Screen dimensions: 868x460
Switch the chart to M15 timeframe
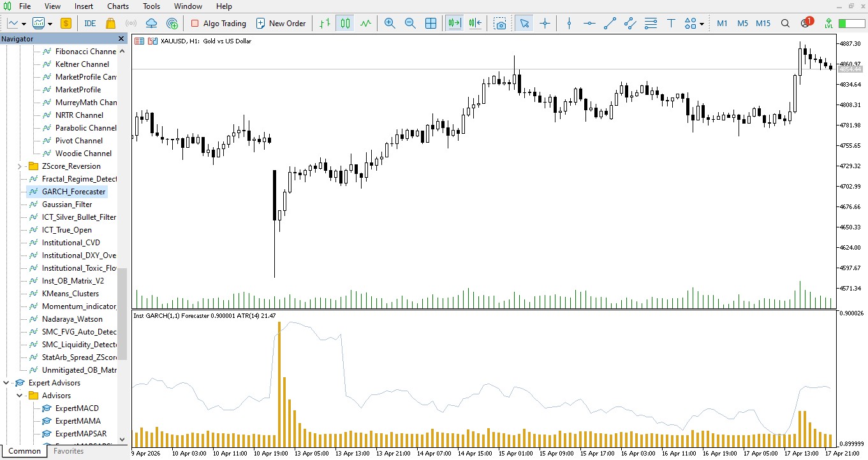click(762, 23)
